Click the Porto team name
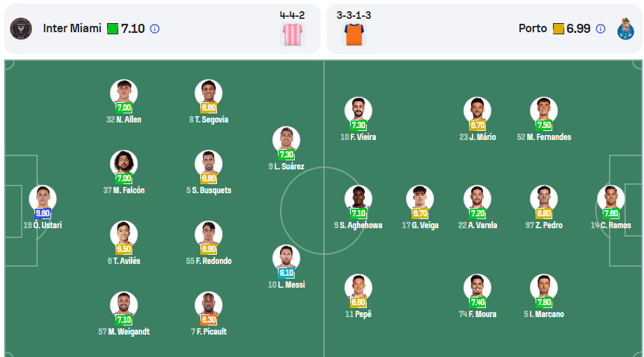This screenshot has width=644, height=357. coord(533,28)
